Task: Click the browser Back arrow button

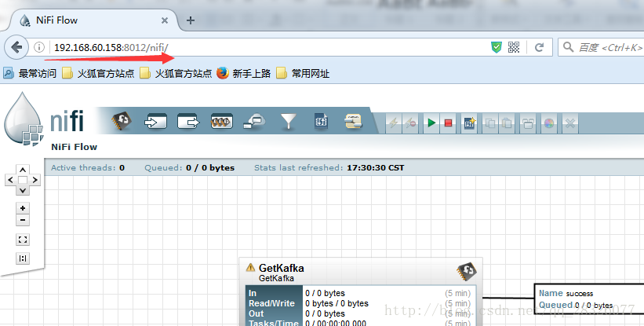Action: (x=16, y=47)
